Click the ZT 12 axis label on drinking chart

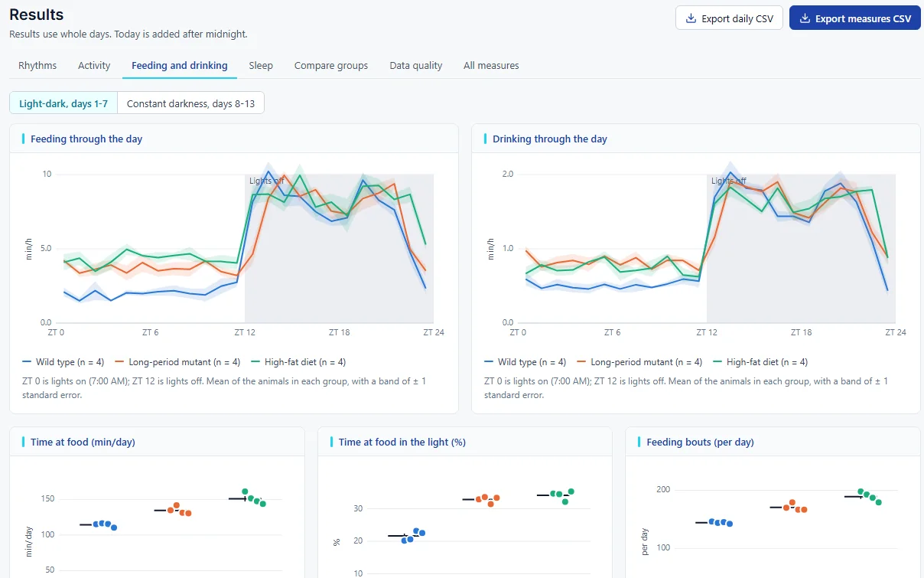707,333
